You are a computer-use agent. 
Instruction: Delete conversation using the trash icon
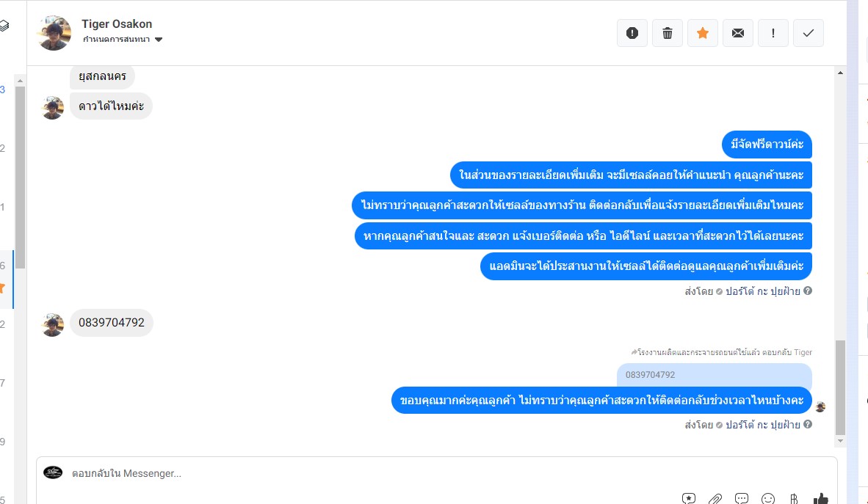coord(668,33)
